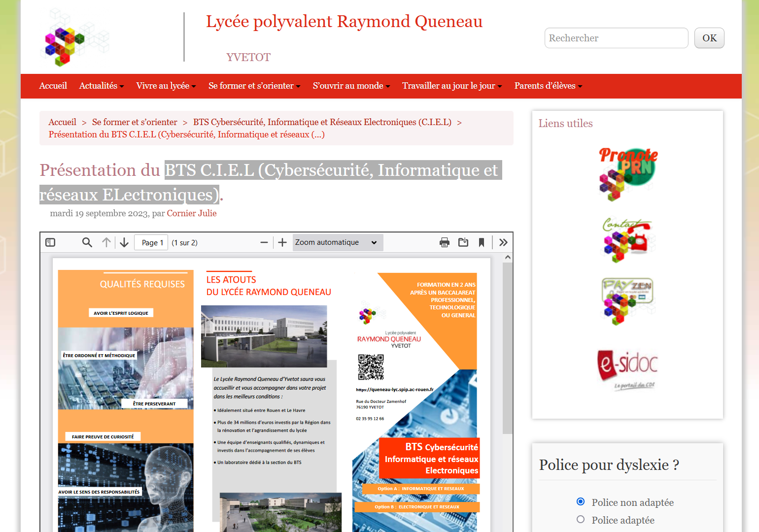This screenshot has width=759, height=532.
Task: Zoom in on the PDF document
Action: pyautogui.click(x=282, y=242)
